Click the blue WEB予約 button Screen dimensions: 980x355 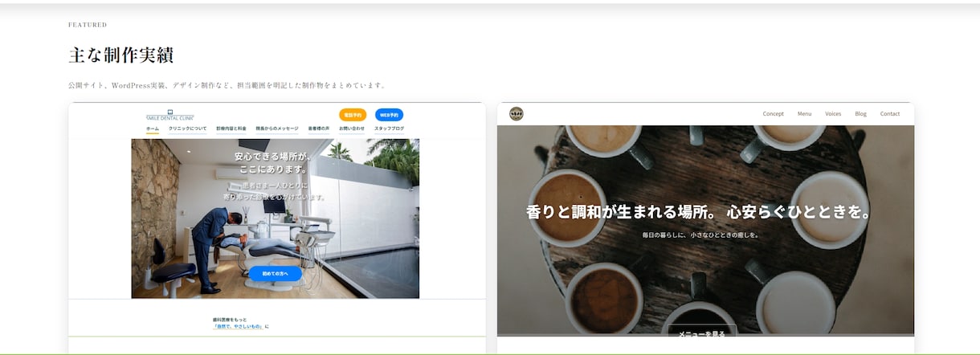[389, 115]
